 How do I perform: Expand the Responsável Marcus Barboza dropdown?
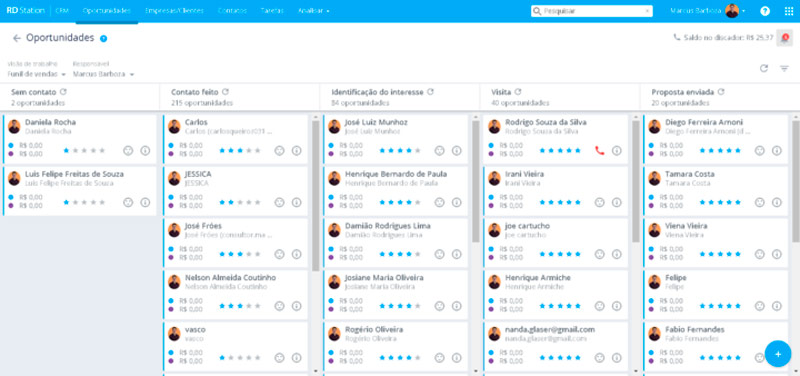click(104, 74)
